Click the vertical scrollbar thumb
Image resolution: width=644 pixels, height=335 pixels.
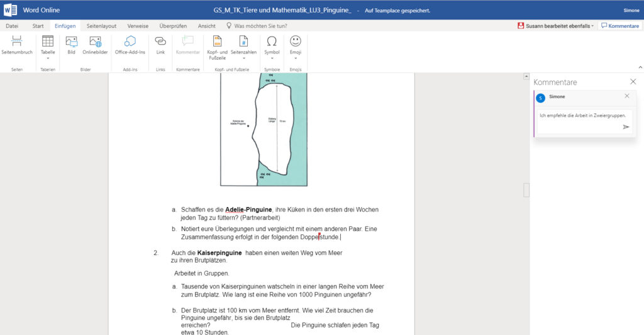526,190
